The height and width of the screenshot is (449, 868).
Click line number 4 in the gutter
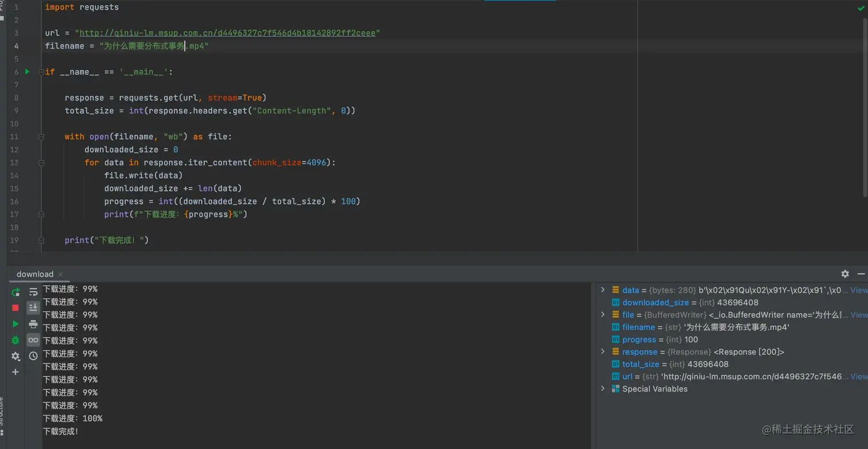tap(16, 46)
